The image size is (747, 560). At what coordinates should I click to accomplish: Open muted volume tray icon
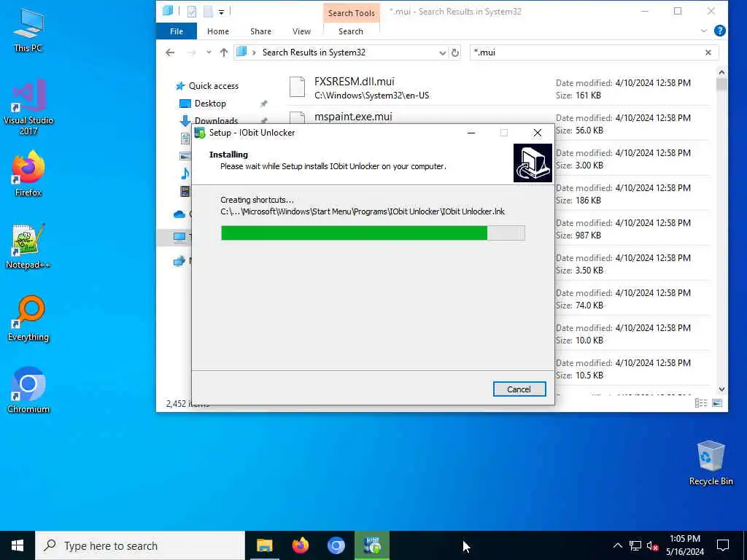pyautogui.click(x=653, y=545)
